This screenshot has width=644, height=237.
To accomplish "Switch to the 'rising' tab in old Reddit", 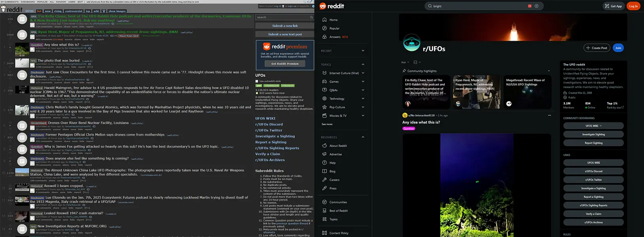I will point(58,11).
